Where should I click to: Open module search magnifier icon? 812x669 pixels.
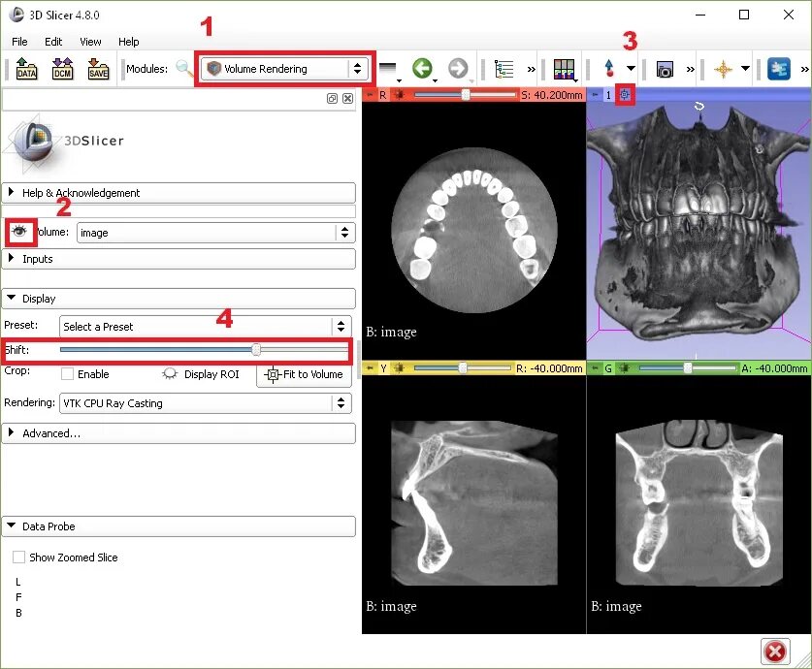pyautogui.click(x=183, y=68)
